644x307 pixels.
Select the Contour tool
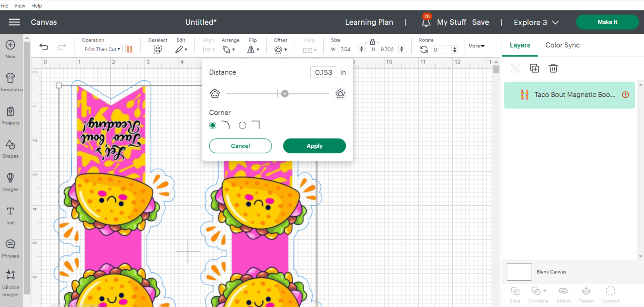(x=610, y=293)
